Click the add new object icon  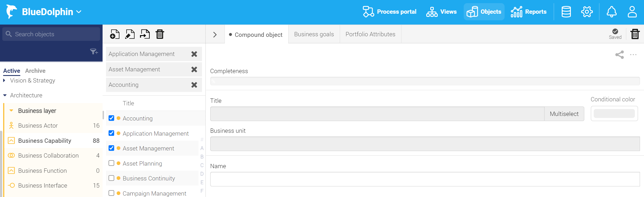tap(115, 34)
